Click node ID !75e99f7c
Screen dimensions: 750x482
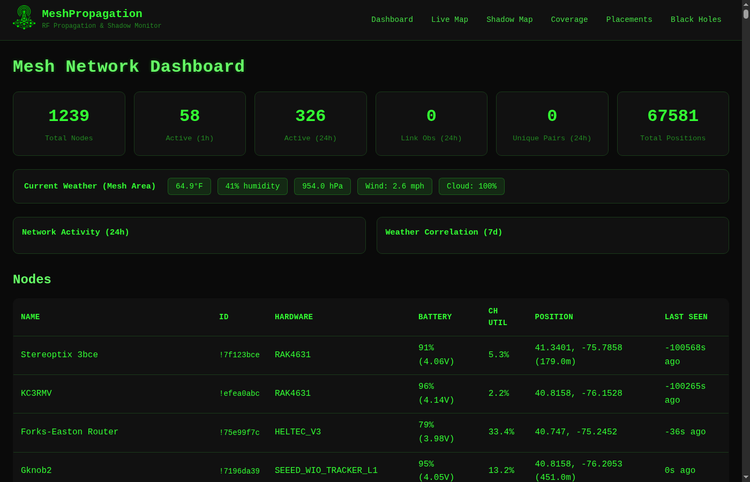point(239,432)
